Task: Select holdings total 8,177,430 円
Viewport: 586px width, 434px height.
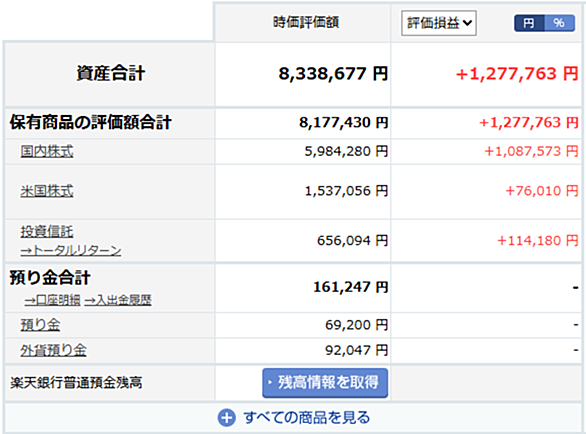Action: pyautogui.click(x=343, y=122)
